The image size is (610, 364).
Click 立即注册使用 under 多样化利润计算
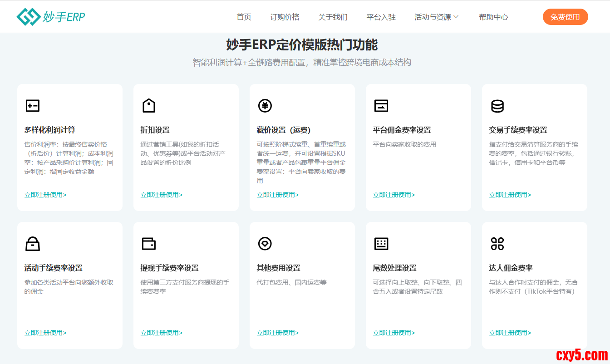45,195
